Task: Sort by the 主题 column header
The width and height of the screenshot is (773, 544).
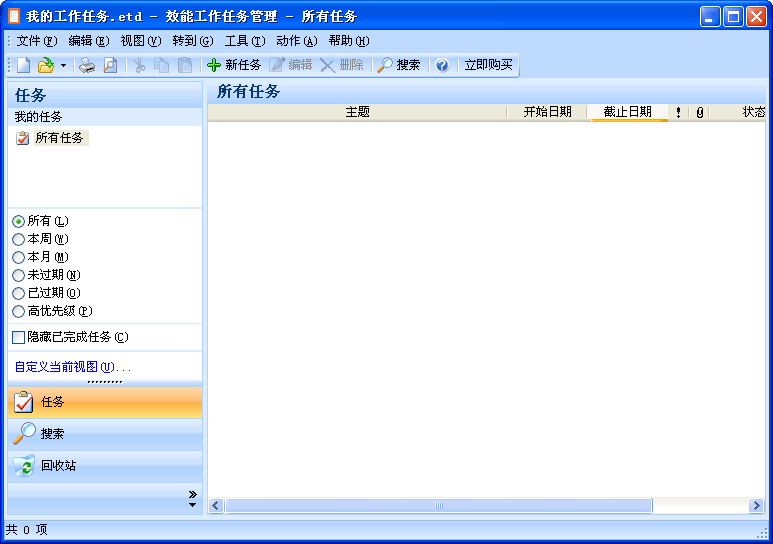Action: (357, 112)
